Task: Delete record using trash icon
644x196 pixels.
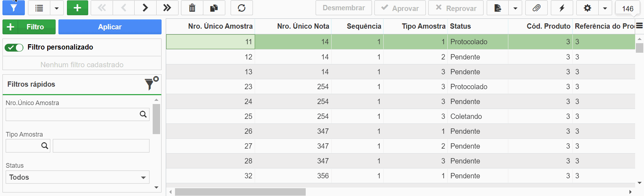Action: (192, 8)
